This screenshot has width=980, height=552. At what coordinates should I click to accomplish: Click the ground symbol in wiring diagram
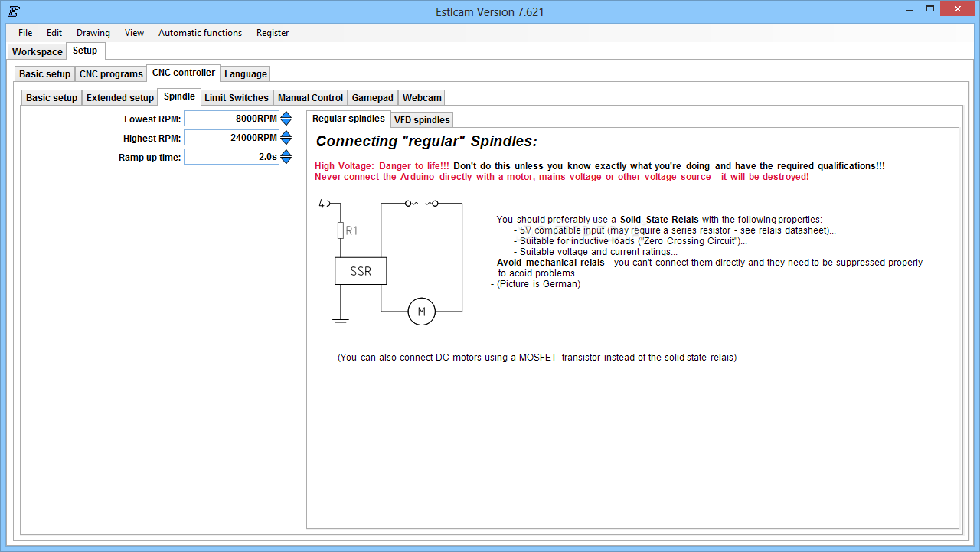pos(341,322)
